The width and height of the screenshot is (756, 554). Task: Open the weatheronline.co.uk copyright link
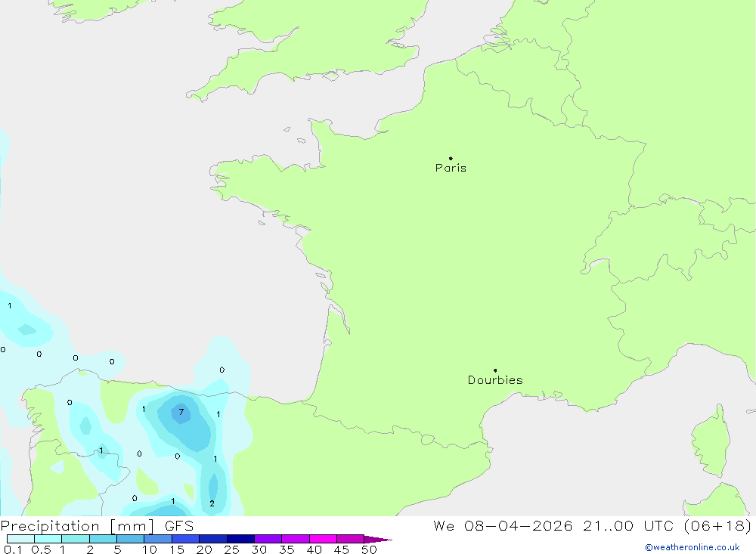pos(692,547)
